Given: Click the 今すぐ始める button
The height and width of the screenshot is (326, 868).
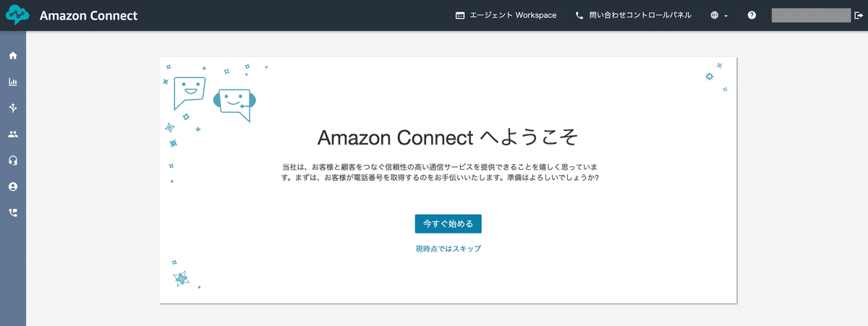Looking at the screenshot, I should pos(448,224).
